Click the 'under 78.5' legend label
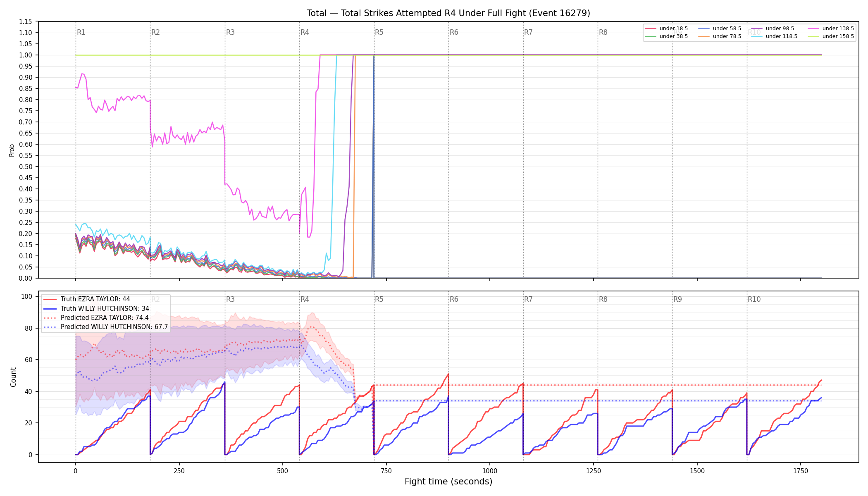The height and width of the screenshot is (496, 868). coord(727,36)
